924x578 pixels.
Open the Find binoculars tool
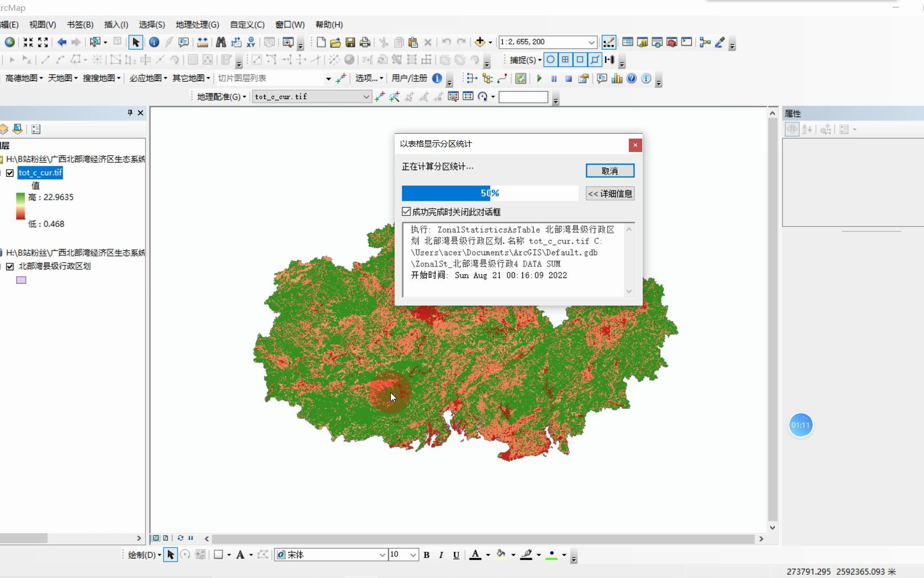(x=221, y=42)
